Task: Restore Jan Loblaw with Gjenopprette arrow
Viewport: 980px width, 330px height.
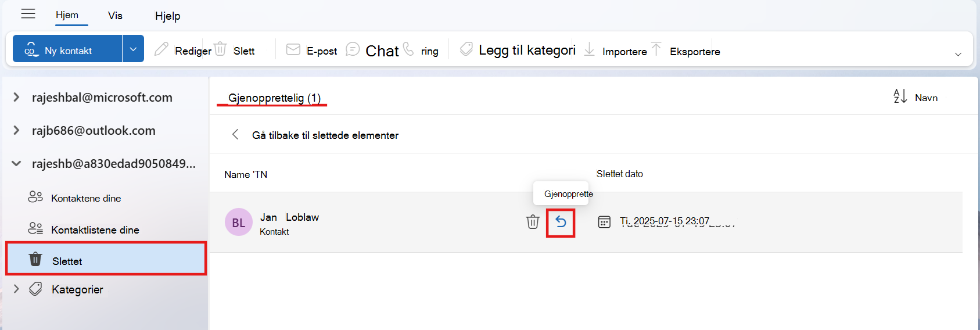Action: tap(561, 221)
